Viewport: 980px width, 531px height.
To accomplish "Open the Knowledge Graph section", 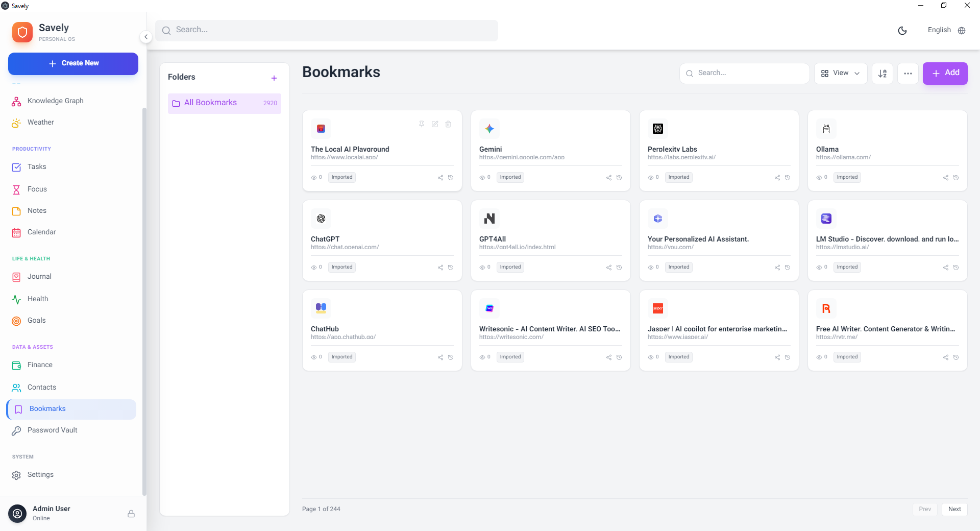I will point(55,101).
